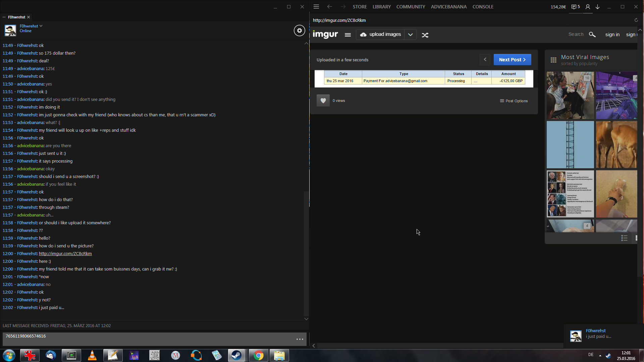The width and height of the screenshot is (644, 362).
Task: Open Steam friends profile icon
Action: click(x=588, y=7)
